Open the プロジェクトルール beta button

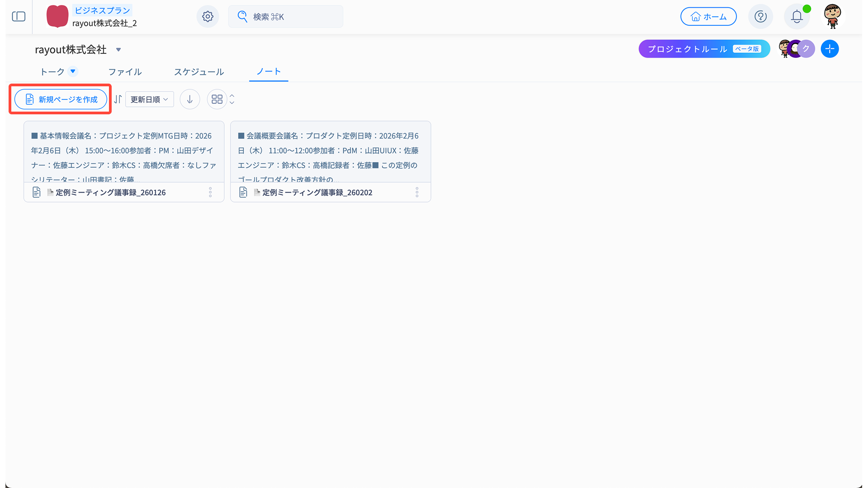coord(704,49)
